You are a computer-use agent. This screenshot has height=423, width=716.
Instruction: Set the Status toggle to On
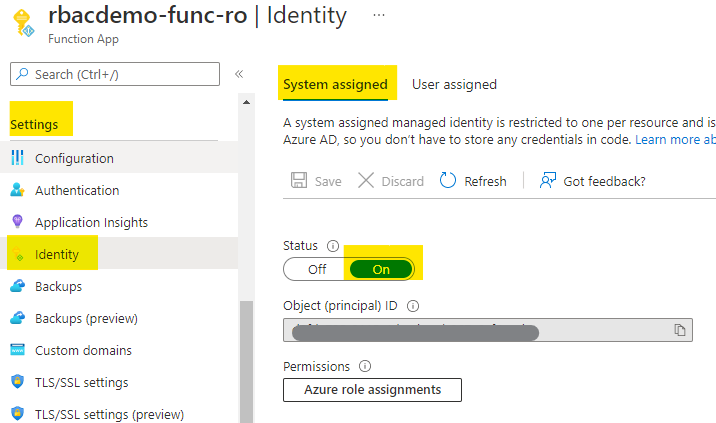[x=381, y=269]
